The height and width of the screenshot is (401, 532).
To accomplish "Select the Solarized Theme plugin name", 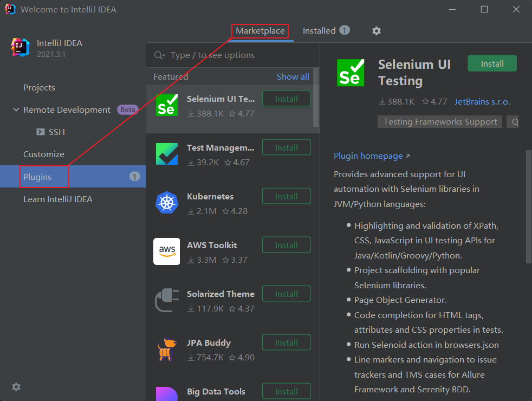I will (x=220, y=294).
